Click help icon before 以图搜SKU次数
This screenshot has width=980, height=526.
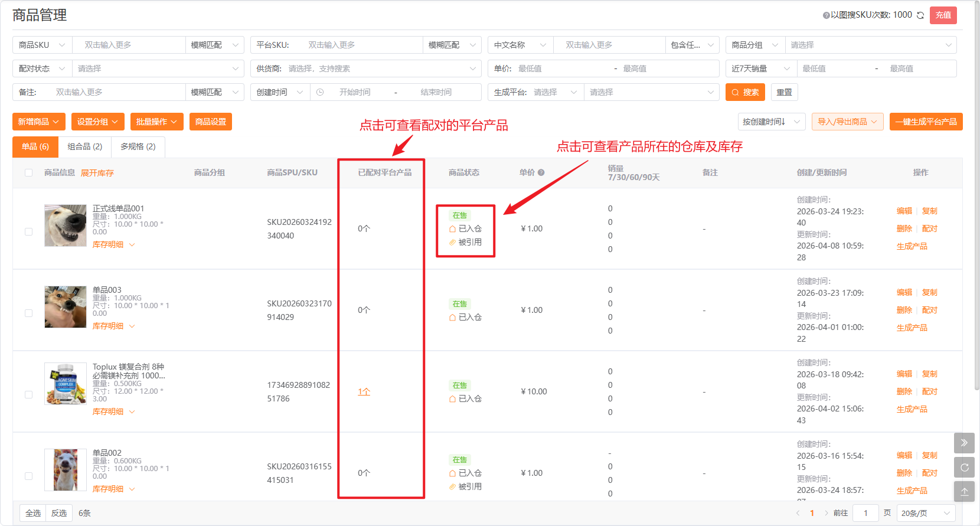[x=827, y=15]
